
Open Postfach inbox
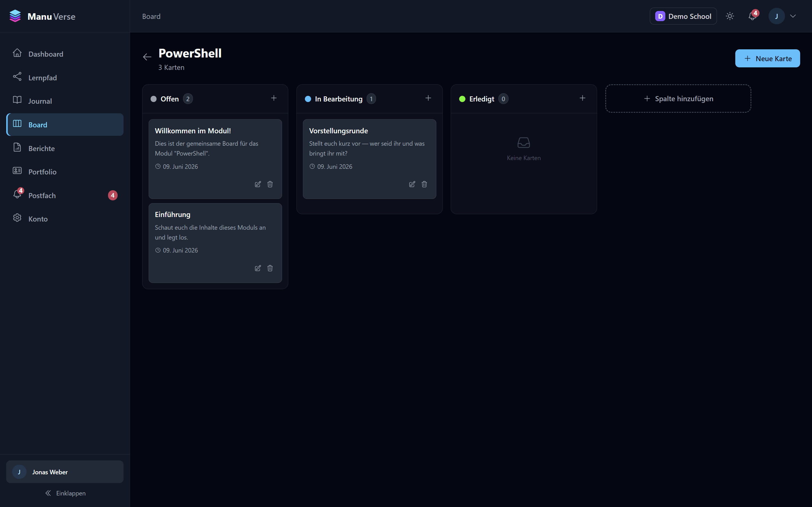click(x=65, y=195)
